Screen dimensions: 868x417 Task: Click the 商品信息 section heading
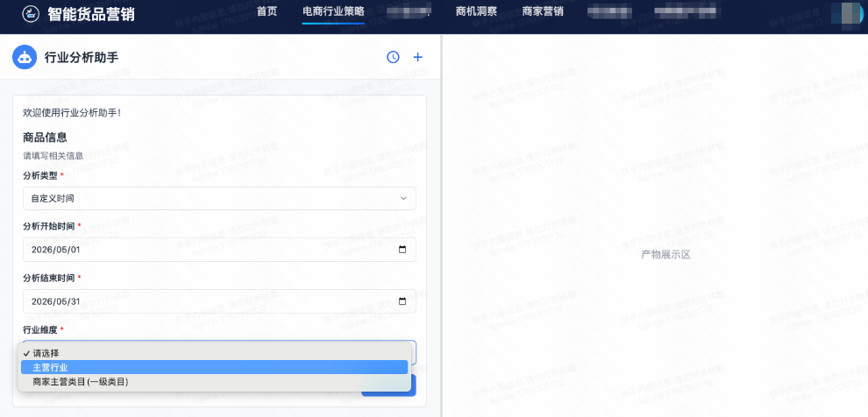[x=45, y=138]
